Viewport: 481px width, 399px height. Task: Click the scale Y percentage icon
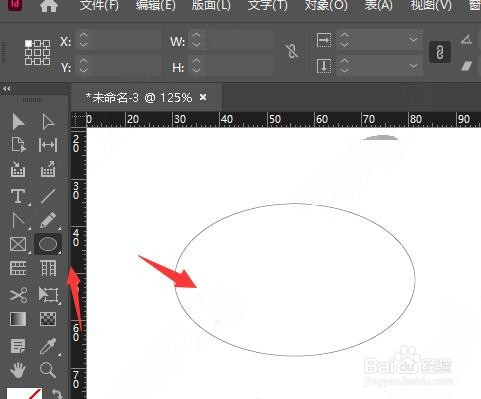pyautogui.click(x=324, y=66)
